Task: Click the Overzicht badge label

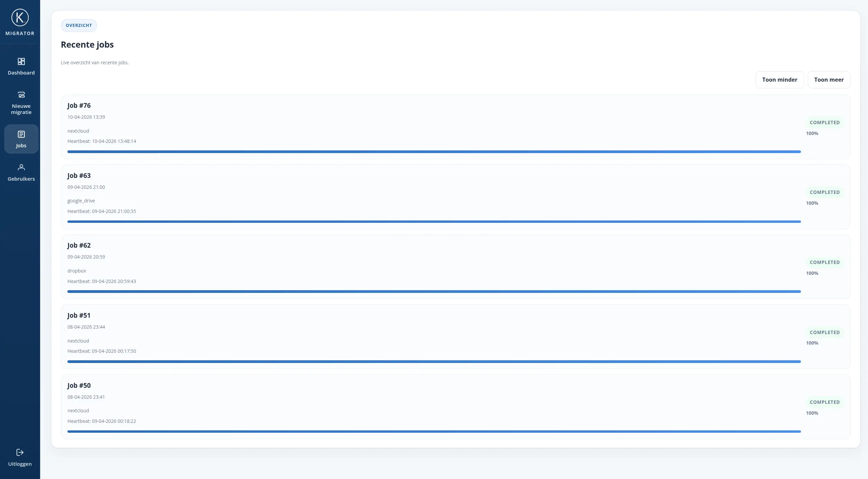Action: [x=79, y=26]
